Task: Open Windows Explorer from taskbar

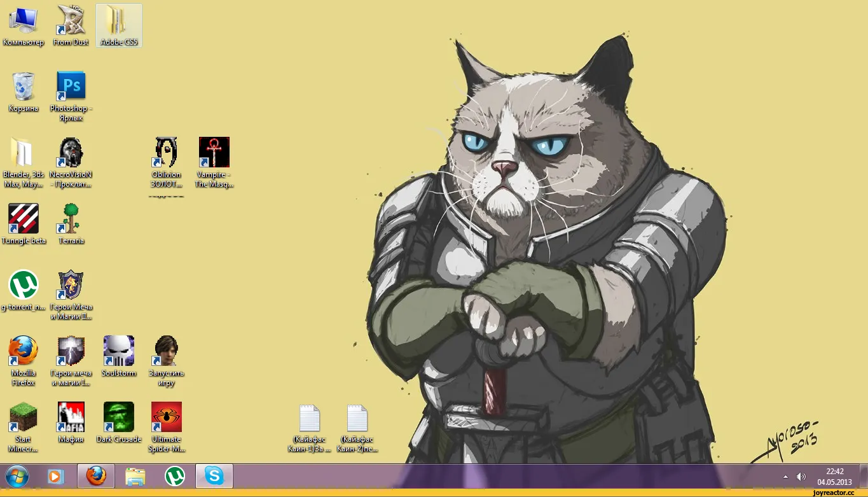Action: coord(135,476)
